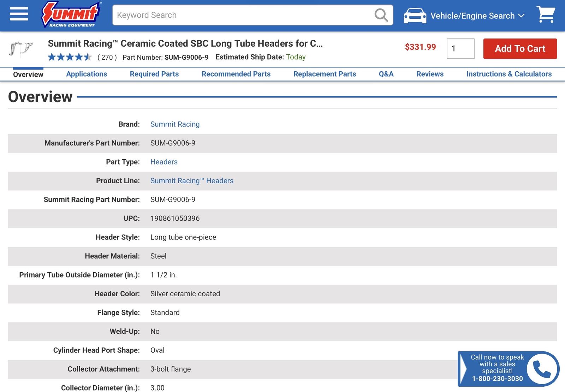View the Q&A tab

386,74
